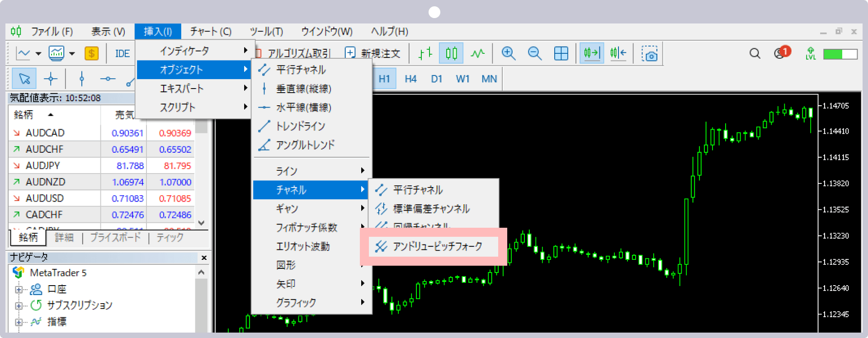The image size is (868, 338).
Task: Choose トレンドライン from the menu
Action: [312, 126]
